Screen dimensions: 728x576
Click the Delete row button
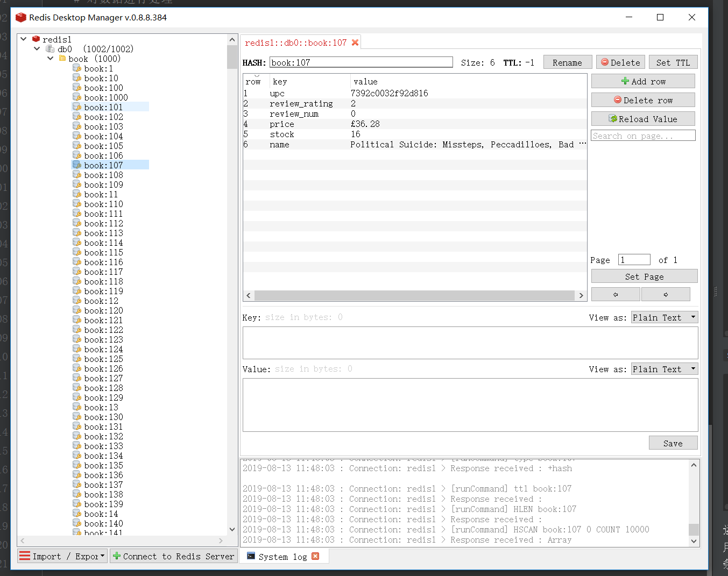[643, 100]
